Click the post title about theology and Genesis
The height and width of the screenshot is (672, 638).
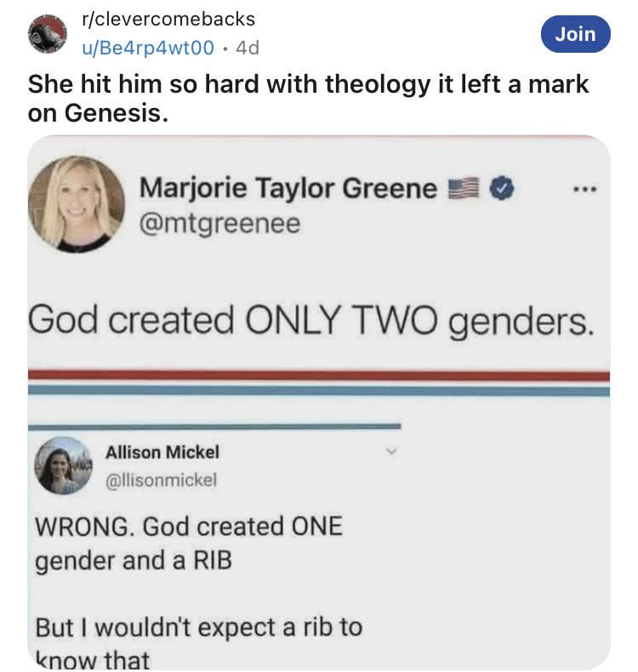click(x=308, y=98)
